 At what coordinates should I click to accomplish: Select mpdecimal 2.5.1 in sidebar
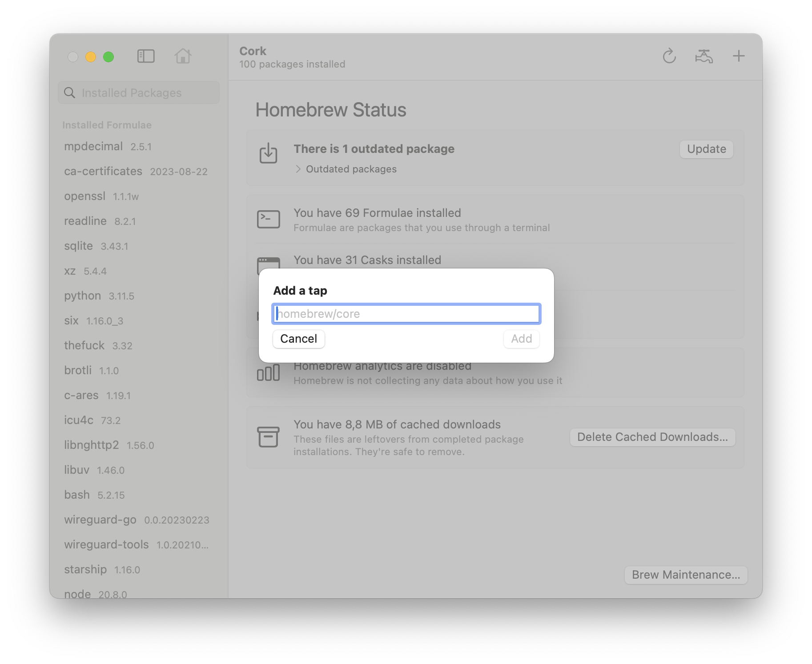pyautogui.click(x=139, y=146)
